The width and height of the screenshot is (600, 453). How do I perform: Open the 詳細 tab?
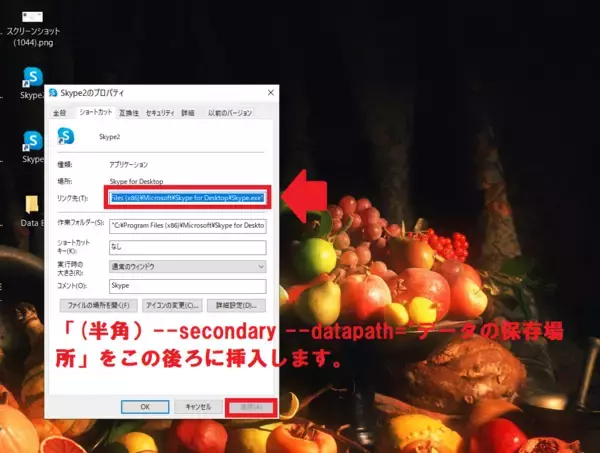pos(188,113)
